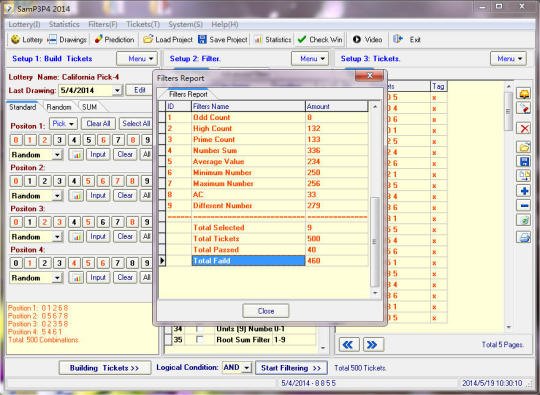Image resolution: width=540 pixels, height=395 pixels.
Task: Click Clear All for Position 1
Action: [98, 124]
